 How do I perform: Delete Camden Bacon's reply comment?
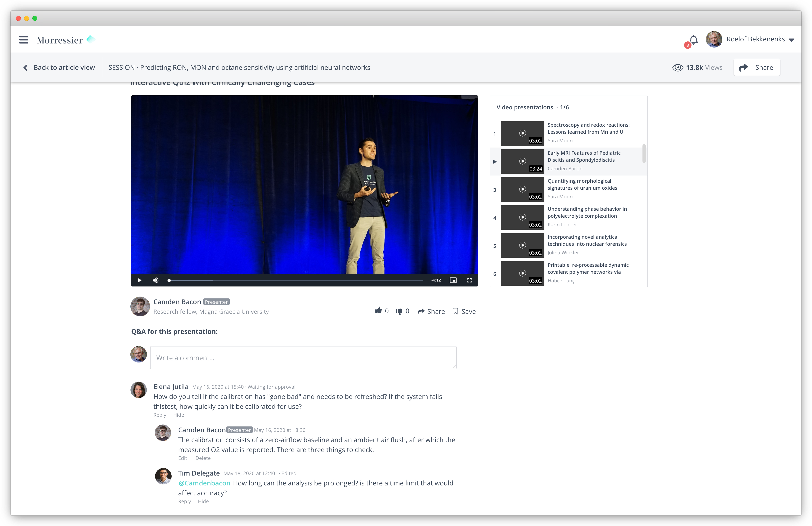(x=203, y=458)
